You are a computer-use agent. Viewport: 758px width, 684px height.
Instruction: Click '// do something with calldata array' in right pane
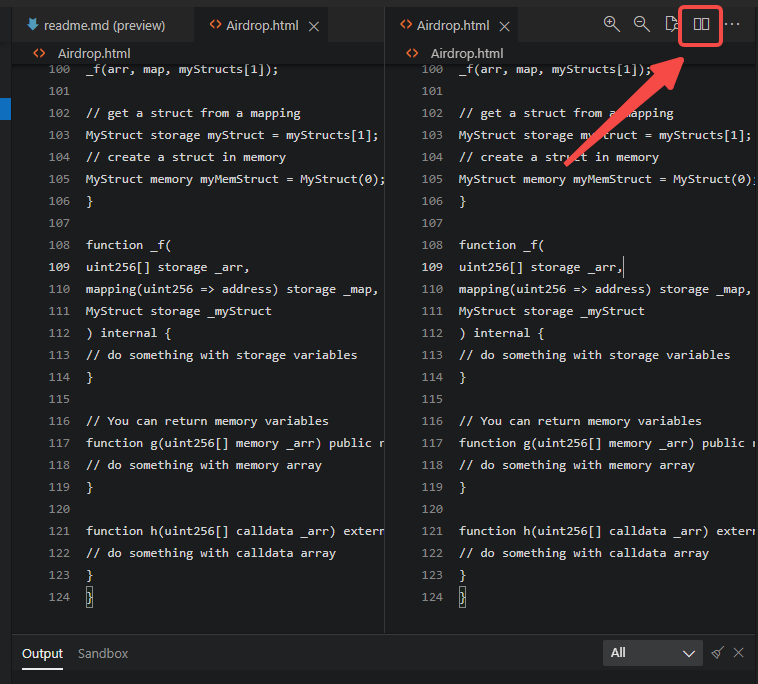[x=584, y=553]
